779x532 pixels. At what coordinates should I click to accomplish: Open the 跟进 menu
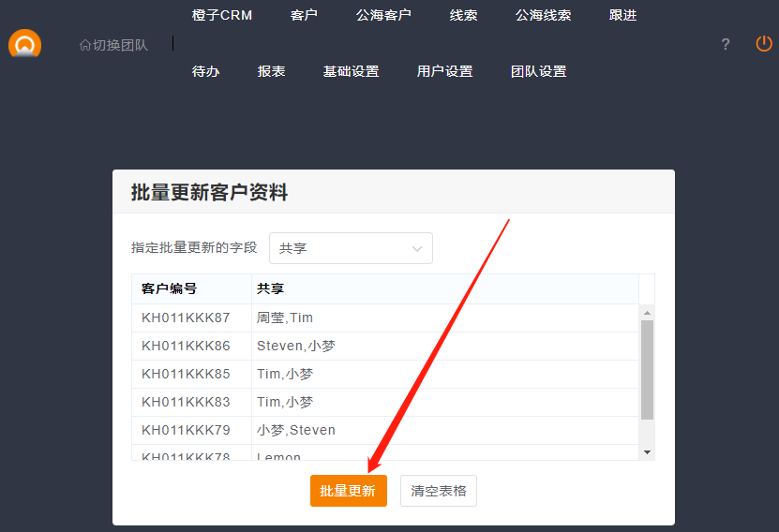(x=622, y=15)
